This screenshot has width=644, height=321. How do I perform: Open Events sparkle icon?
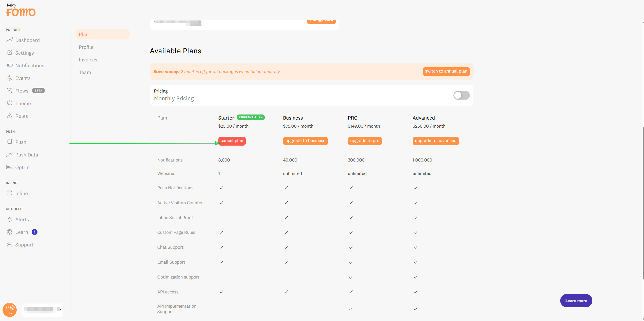click(10, 78)
